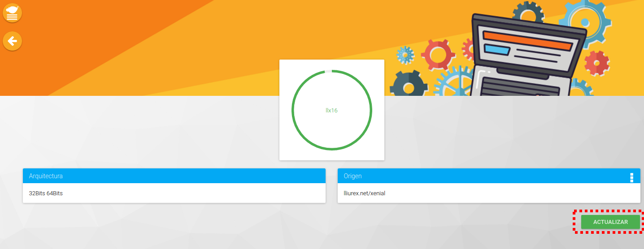Click the solid red gear right of laptop
The height and width of the screenshot is (249, 644).
596,63
